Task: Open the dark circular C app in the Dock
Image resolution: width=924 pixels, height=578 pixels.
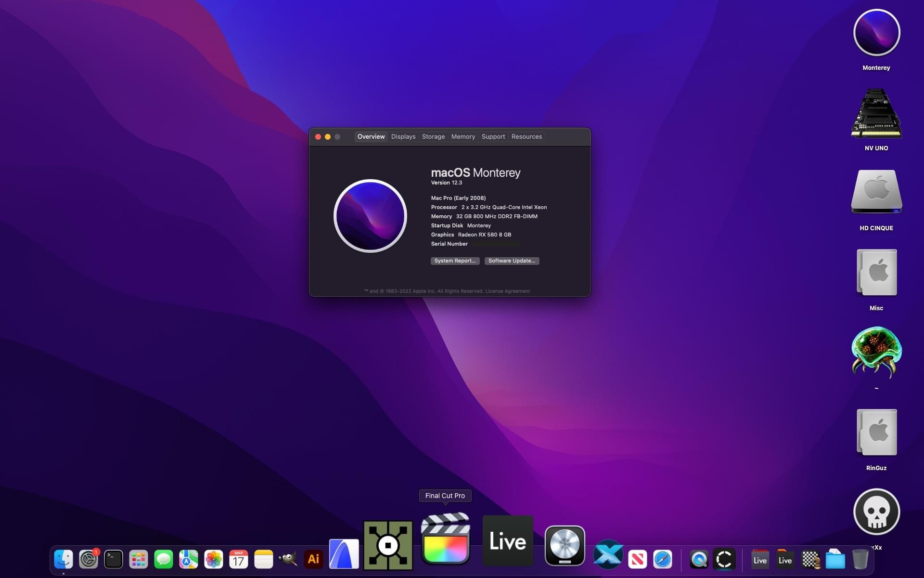Action: (724, 559)
